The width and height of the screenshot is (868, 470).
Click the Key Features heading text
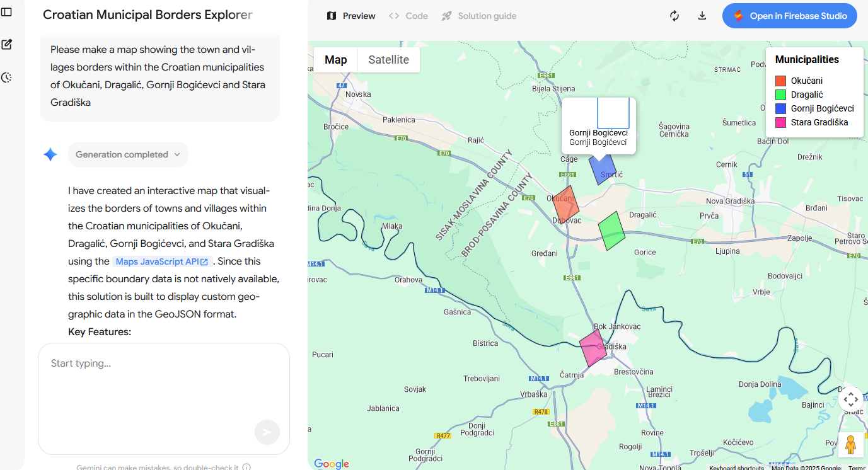pyautogui.click(x=100, y=332)
